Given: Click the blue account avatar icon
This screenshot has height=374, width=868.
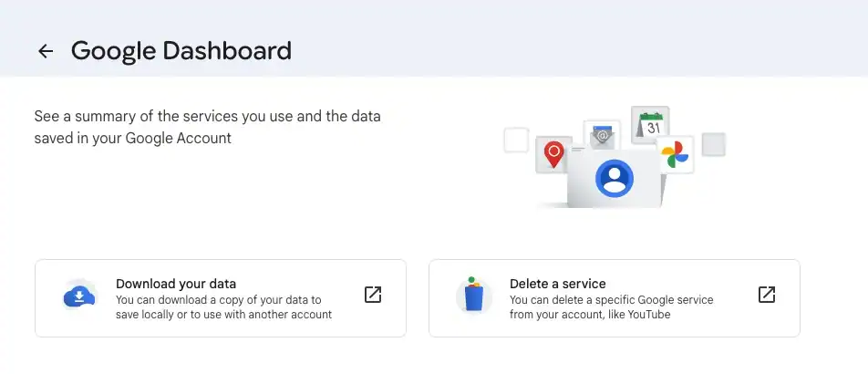Looking at the screenshot, I should tap(615, 178).
